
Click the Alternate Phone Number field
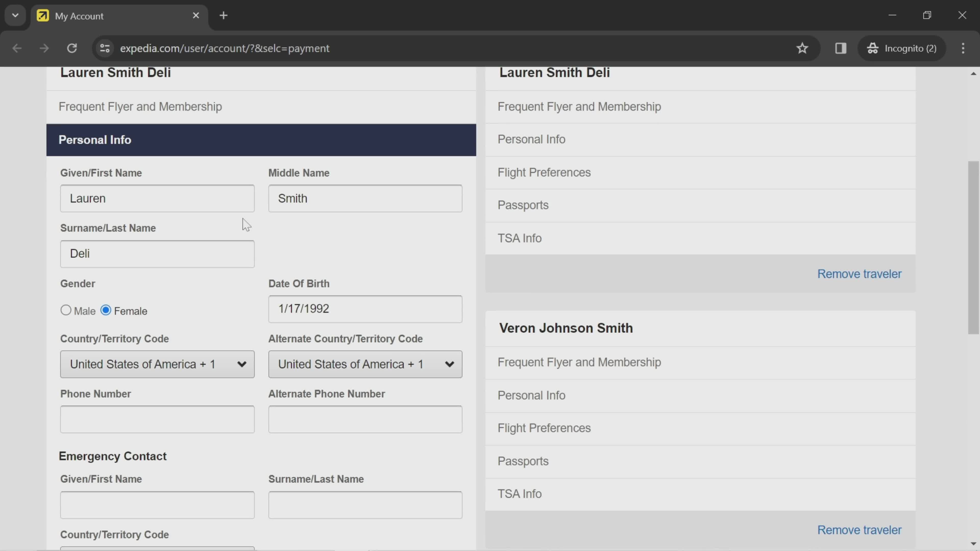click(365, 419)
